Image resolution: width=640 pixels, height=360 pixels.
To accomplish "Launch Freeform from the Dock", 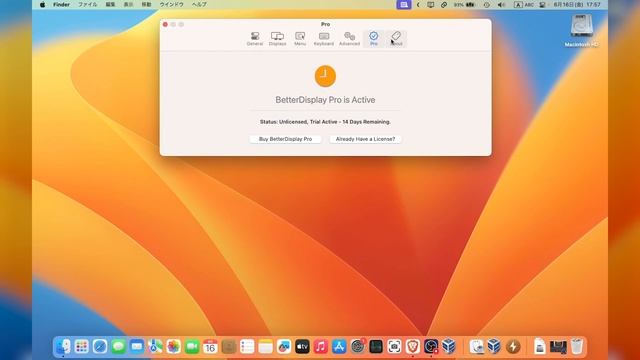I will (284, 347).
